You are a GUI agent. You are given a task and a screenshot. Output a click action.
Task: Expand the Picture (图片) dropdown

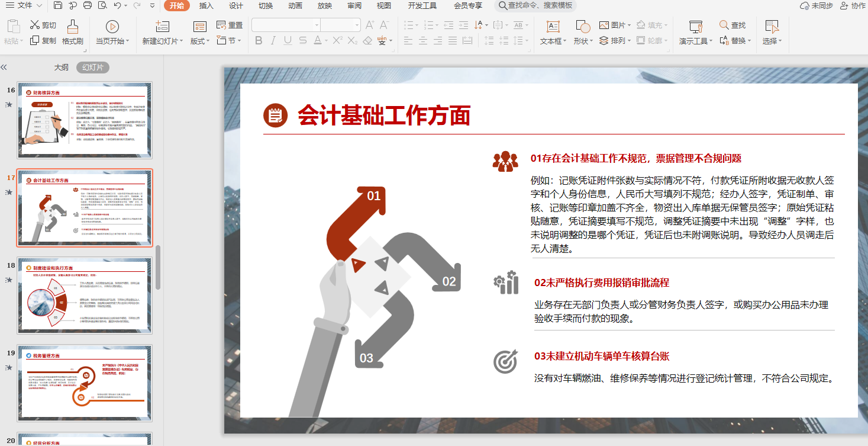click(630, 25)
